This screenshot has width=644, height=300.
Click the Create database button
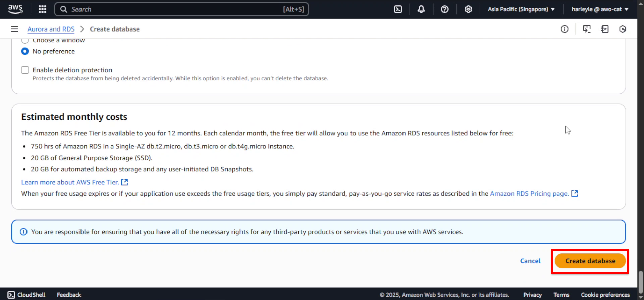pos(590,261)
